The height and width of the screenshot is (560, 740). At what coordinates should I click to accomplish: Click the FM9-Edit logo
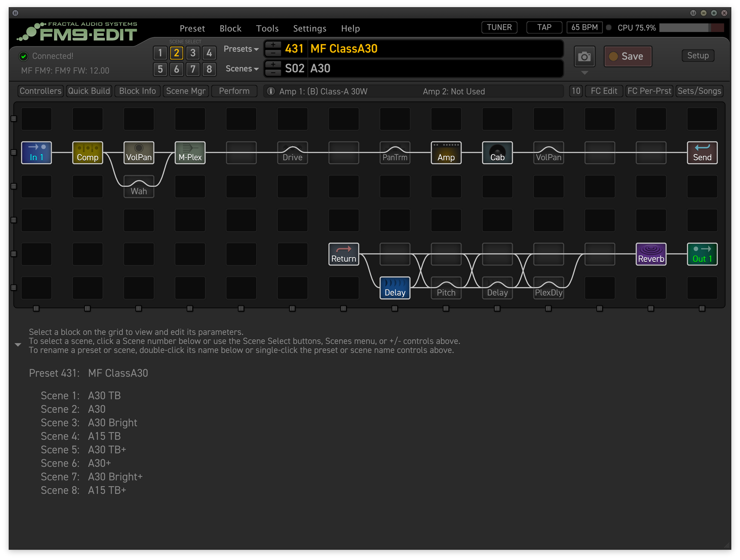(x=77, y=32)
